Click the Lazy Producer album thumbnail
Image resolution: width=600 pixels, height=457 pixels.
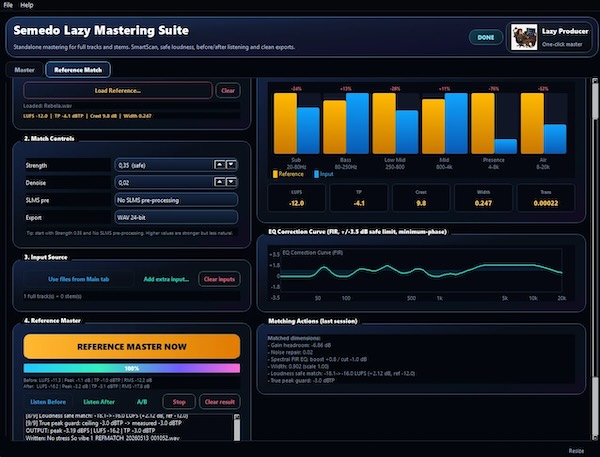tap(524, 37)
